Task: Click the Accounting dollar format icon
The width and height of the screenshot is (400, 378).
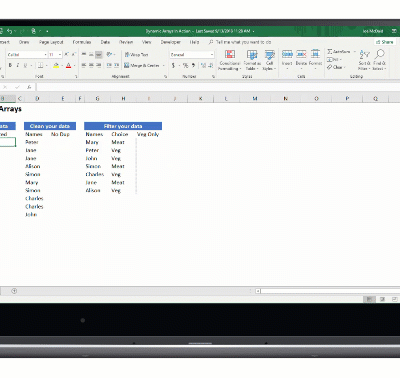Action: point(173,65)
